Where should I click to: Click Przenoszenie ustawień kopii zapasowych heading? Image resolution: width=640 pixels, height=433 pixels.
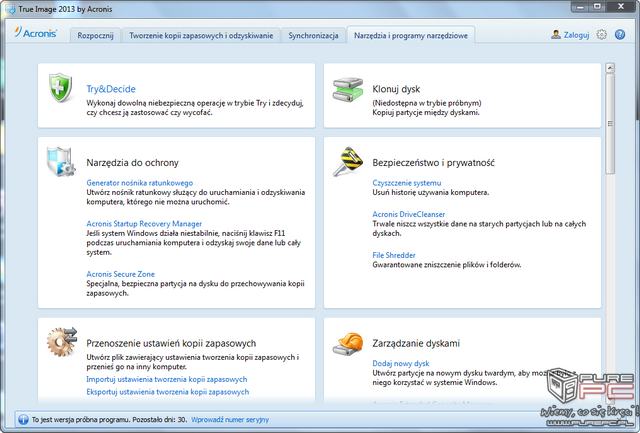171,343
